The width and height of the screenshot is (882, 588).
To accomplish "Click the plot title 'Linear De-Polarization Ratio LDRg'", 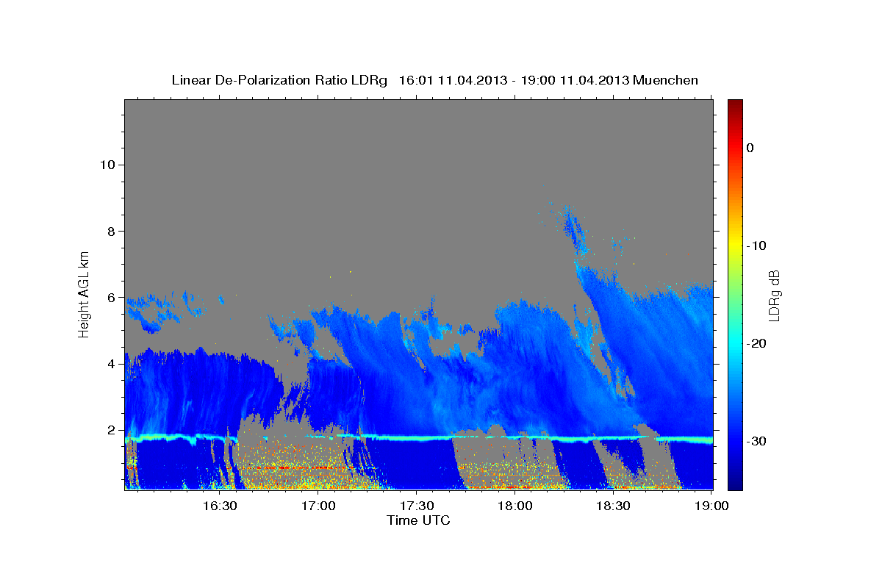I will [x=279, y=80].
